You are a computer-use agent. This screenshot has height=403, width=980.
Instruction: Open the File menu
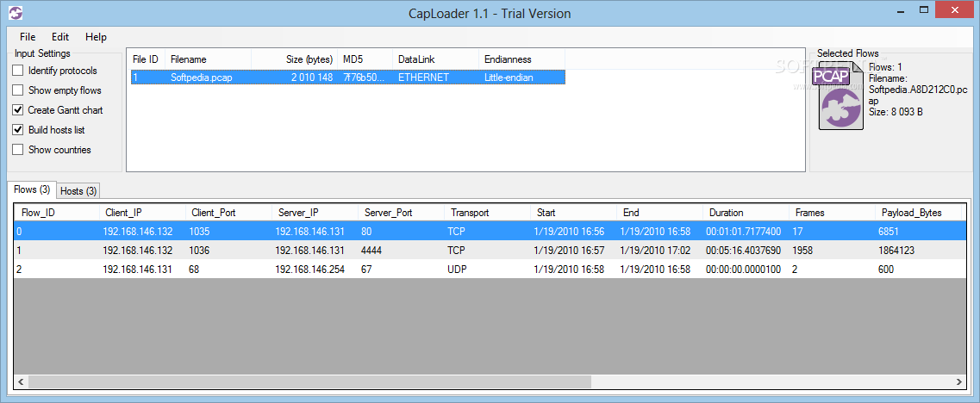(28, 37)
